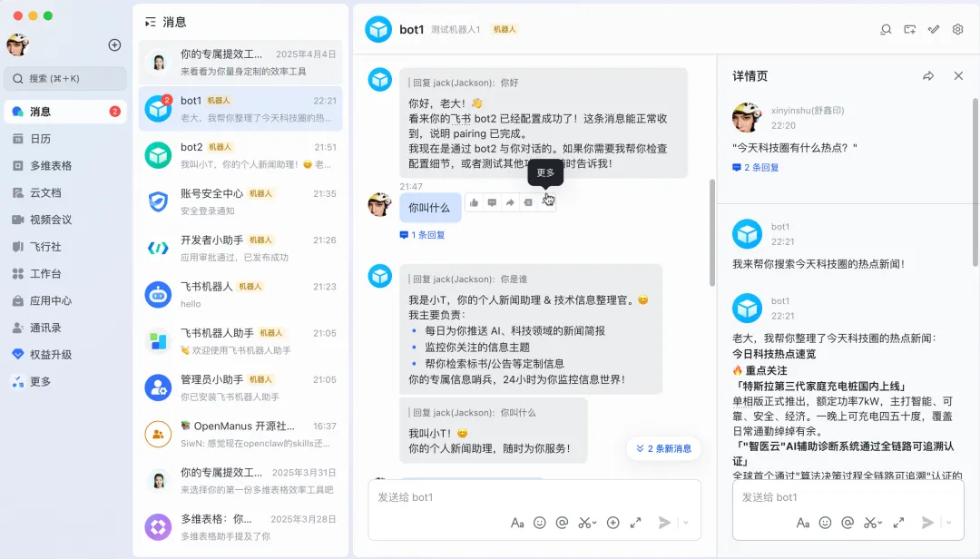
Task: Open 工作台 in the left sidebar
Action: tap(65, 273)
